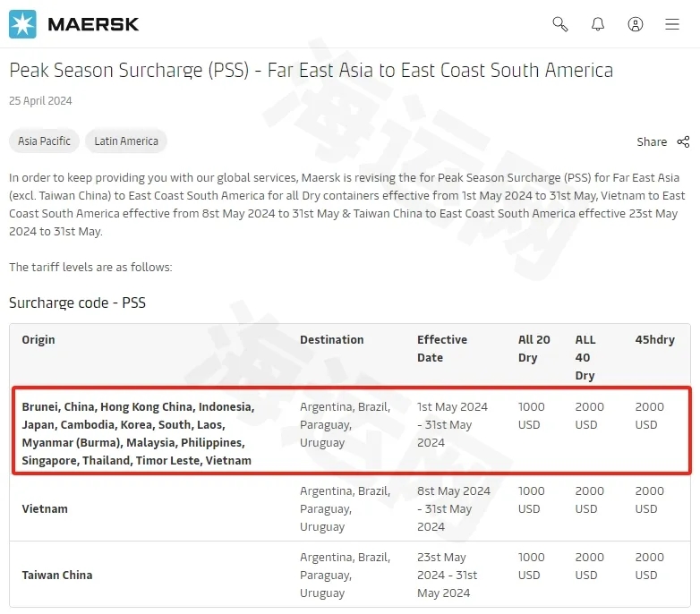Click the Destination column header
The image size is (700, 614).
coord(332,339)
